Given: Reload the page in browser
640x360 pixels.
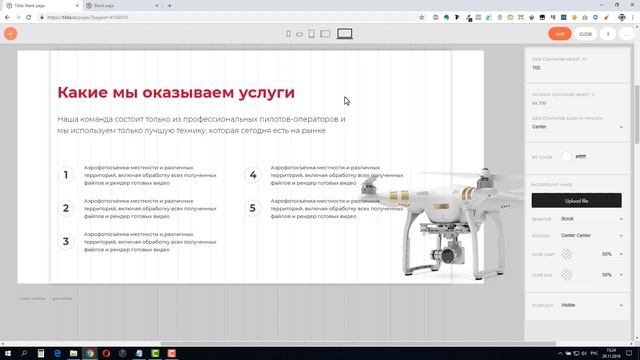Looking at the screenshot, I should [x=29, y=18].
